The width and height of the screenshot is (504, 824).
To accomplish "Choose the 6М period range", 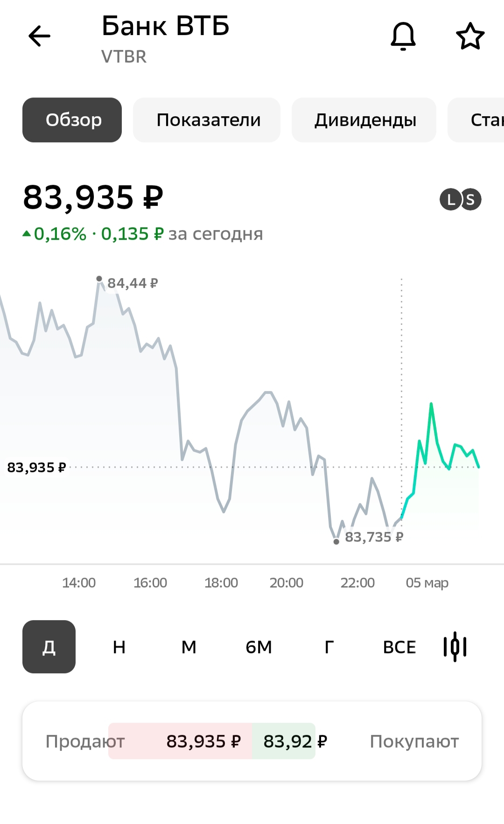I will coord(259,647).
